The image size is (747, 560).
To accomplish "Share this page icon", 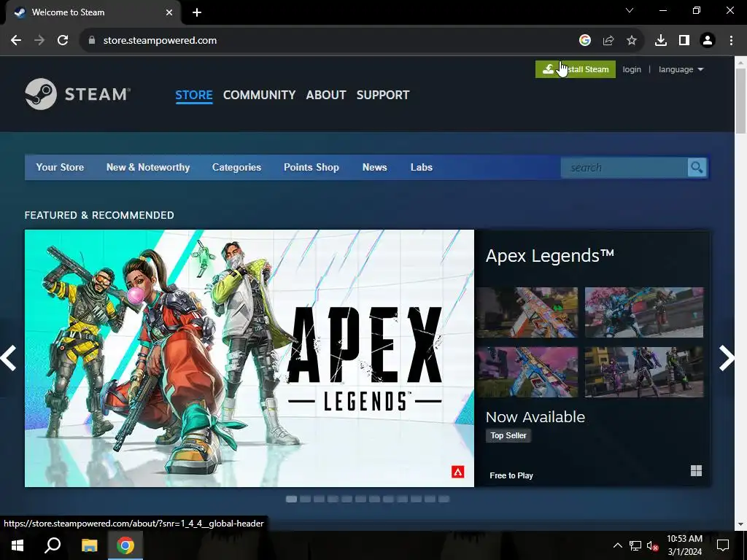I will tap(608, 41).
